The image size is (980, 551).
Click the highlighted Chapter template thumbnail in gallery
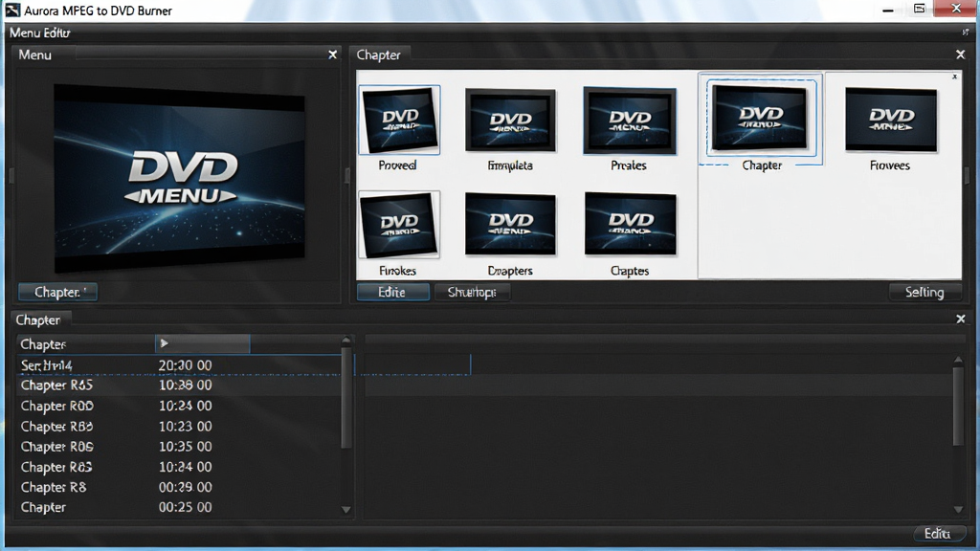point(761,118)
